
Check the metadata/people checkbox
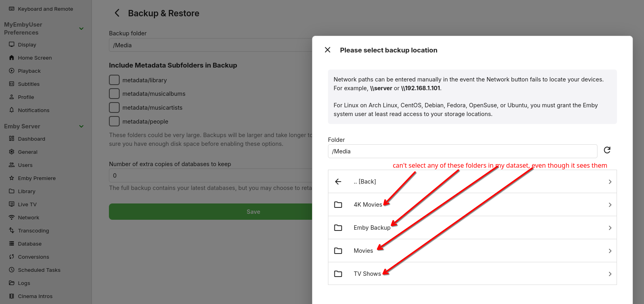point(114,121)
